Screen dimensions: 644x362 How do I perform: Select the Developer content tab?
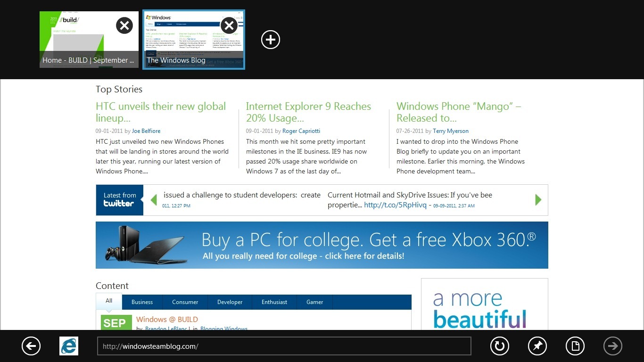[230, 302]
